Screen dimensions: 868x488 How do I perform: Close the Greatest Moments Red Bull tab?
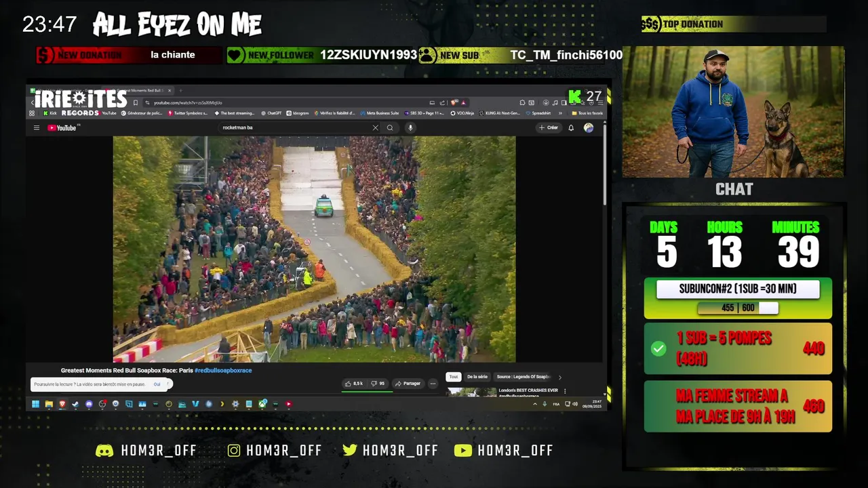pyautogui.click(x=170, y=90)
